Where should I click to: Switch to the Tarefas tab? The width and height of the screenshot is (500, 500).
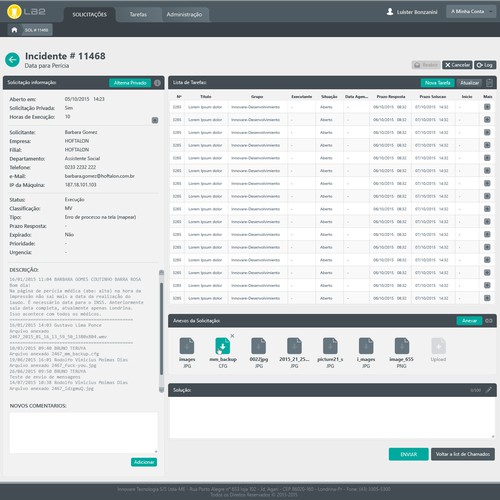138,14
